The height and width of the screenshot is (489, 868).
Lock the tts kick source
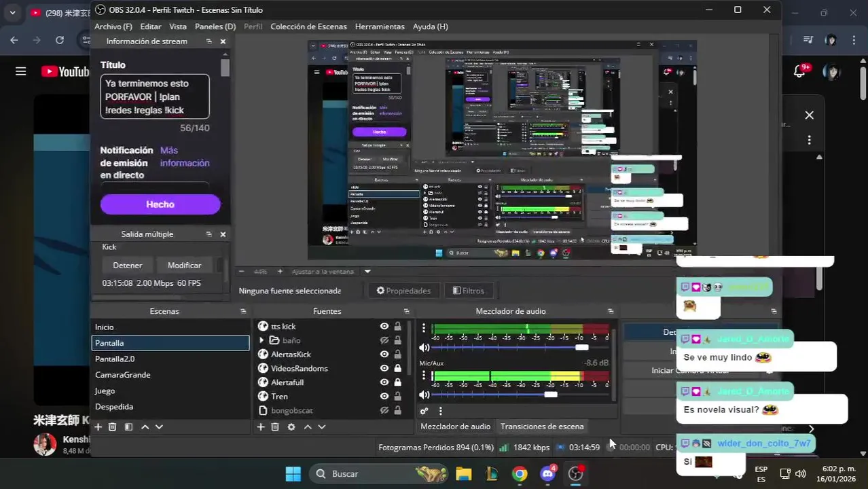398,326
